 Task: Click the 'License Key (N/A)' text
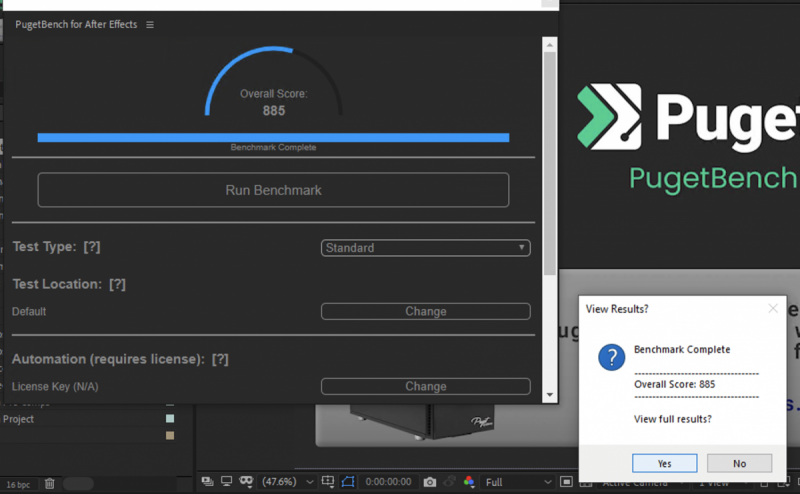click(x=55, y=386)
